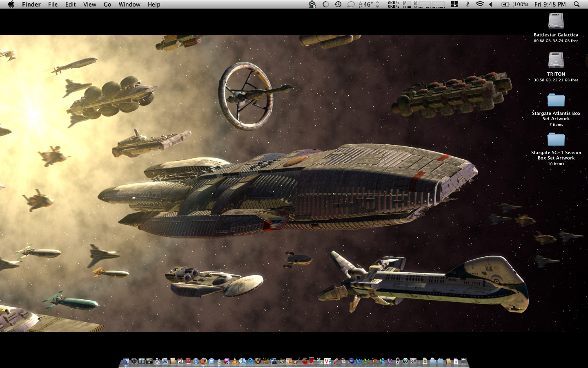
Task: Launch Microsoft Excel from the Dock
Action: [367, 361]
